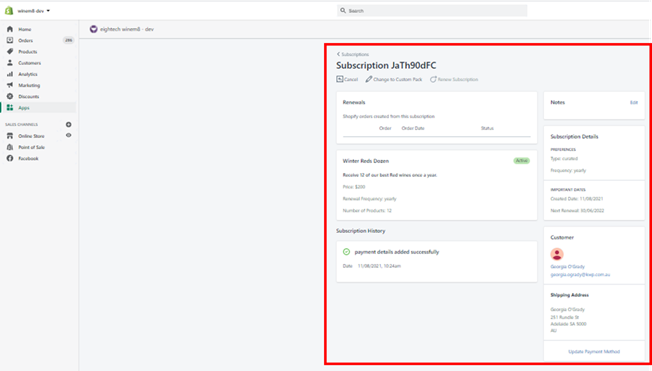The image size is (652, 371).
Task: Open Home in the sidebar
Action: pos(25,29)
